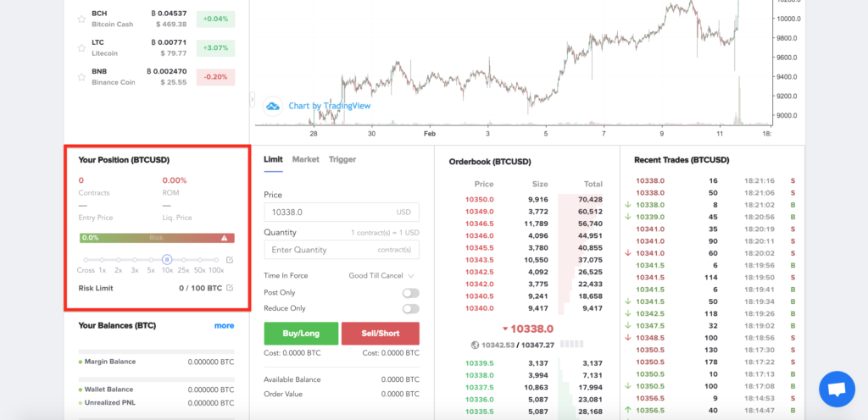
Task: Set leverage to Cross on the slider
Action: [86, 260]
